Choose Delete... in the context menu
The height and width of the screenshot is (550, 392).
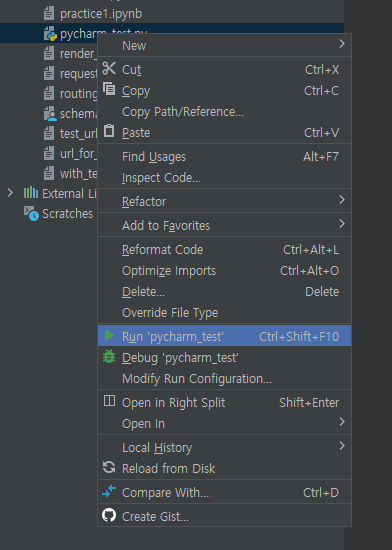[x=224, y=291]
